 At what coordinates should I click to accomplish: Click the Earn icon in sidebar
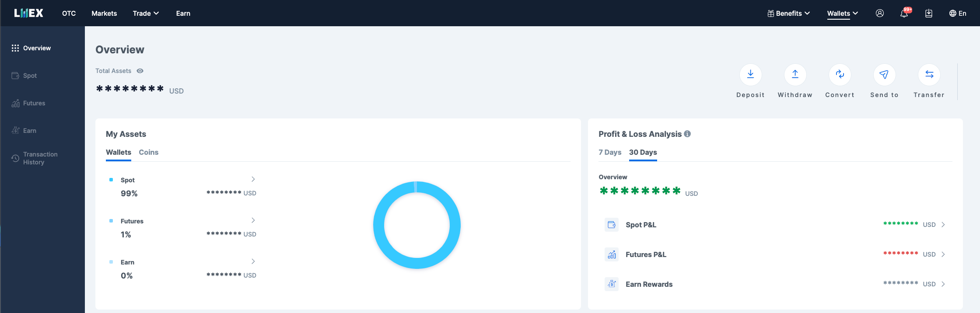[x=15, y=130]
